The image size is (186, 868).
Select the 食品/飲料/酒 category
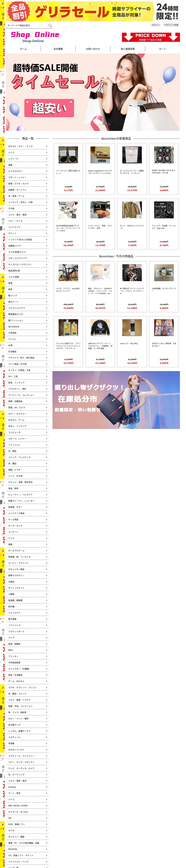tap(28, 271)
